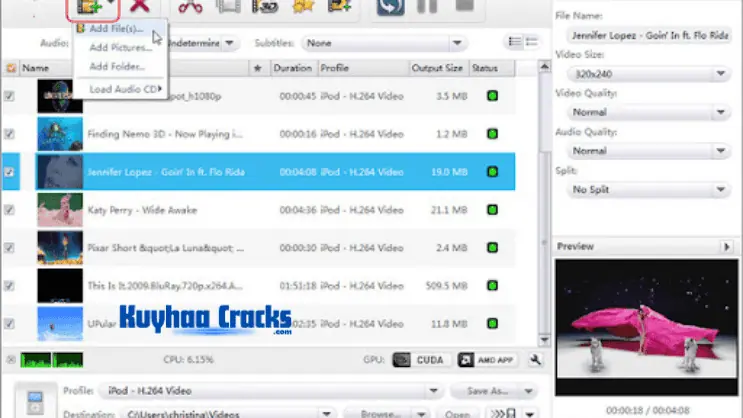The height and width of the screenshot is (418, 743).
Task: Open the Subtitles dropdown set to None
Action: click(x=385, y=44)
